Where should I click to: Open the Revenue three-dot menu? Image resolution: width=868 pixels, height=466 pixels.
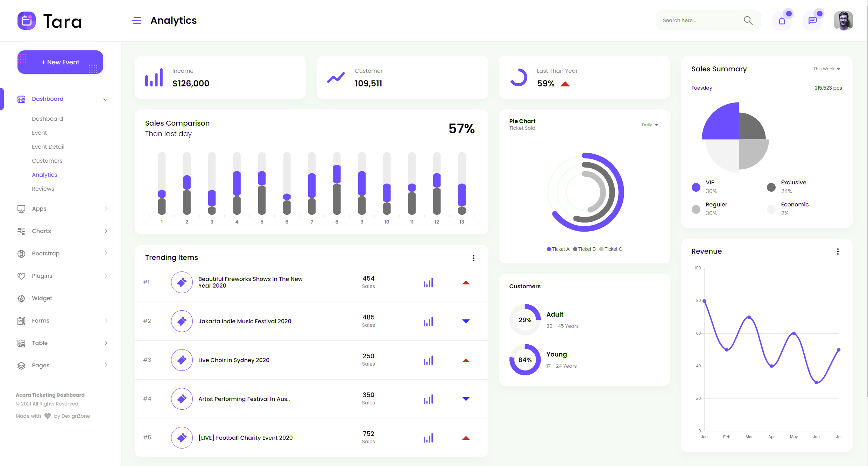click(838, 252)
